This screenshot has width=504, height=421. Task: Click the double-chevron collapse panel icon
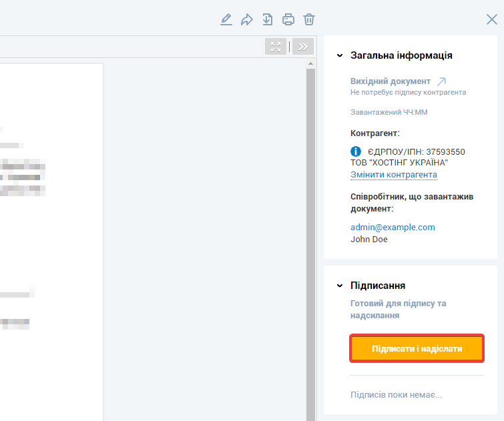[303, 46]
